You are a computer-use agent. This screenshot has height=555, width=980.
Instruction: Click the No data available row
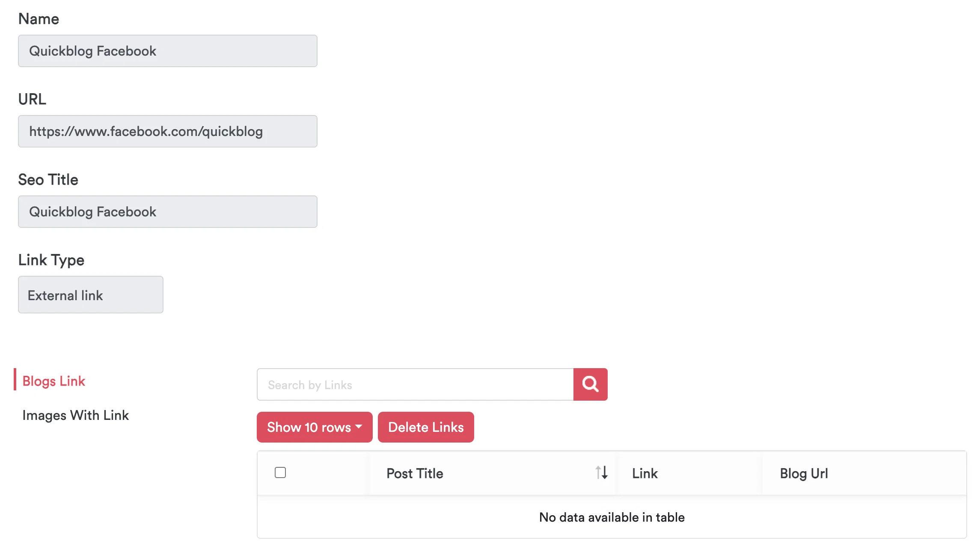pyautogui.click(x=612, y=517)
